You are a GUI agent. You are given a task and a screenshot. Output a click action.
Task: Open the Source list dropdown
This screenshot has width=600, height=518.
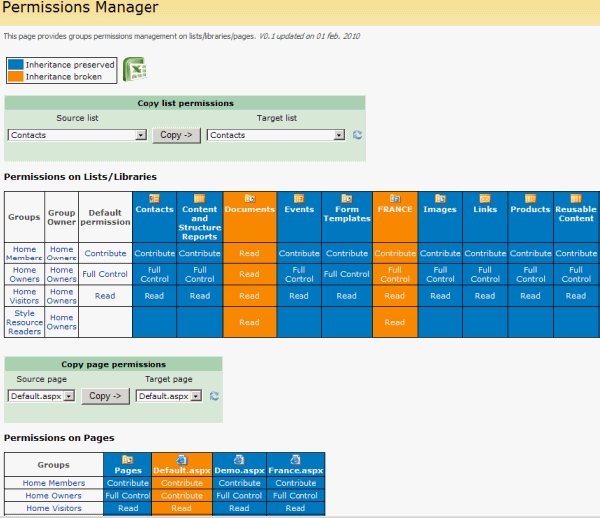[x=141, y=135]
